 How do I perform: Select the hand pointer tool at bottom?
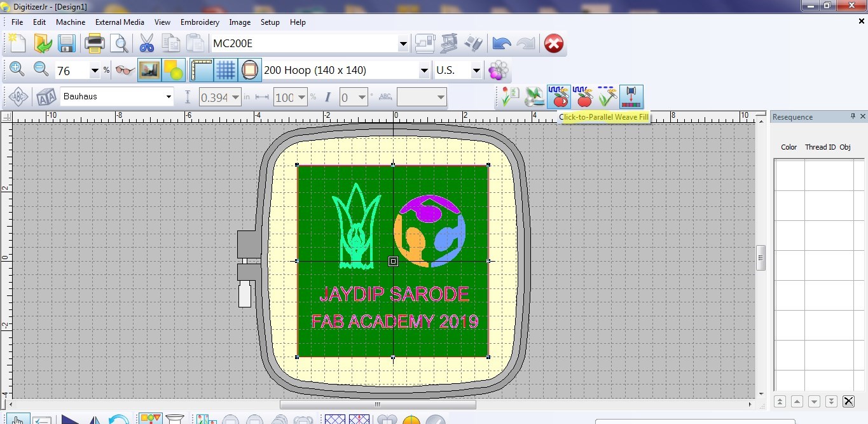(x=18, y=420)
